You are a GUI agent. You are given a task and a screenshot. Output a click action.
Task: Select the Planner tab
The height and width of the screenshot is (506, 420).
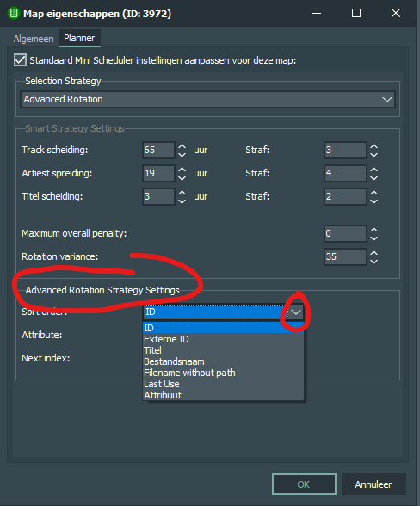79,38
